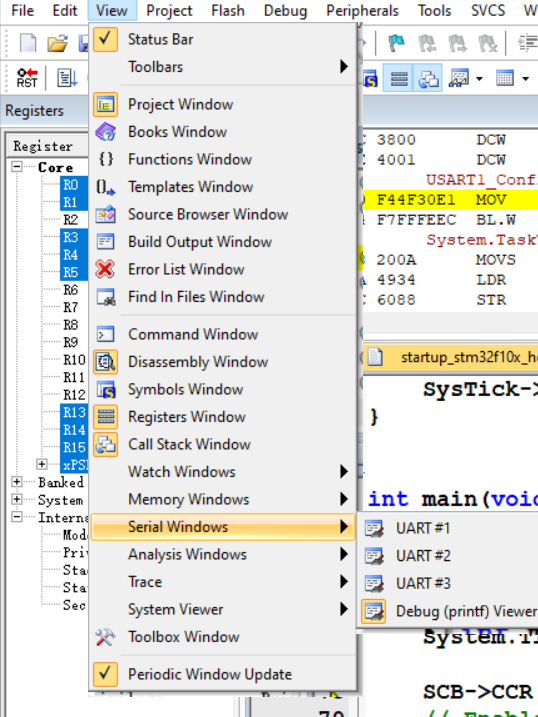Screen dimensions: 538x717
Task: Toggle the Status Bar checkmark
Action: 106,39
